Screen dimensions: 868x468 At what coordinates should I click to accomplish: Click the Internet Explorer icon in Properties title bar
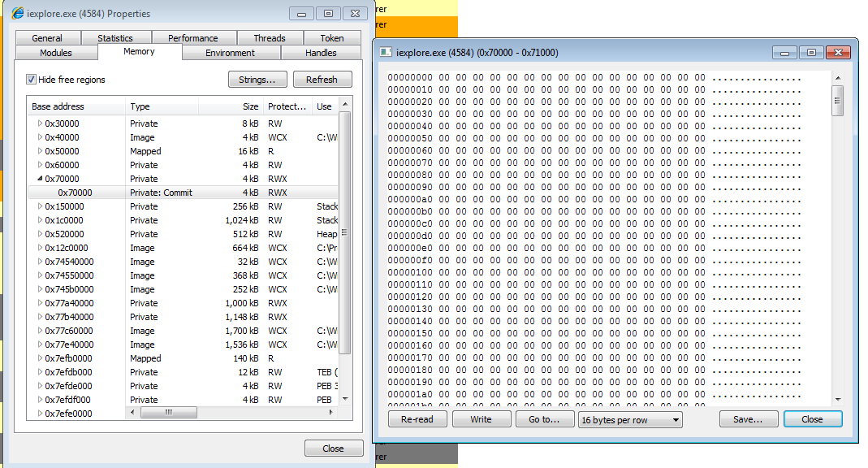tap(18, 13)
